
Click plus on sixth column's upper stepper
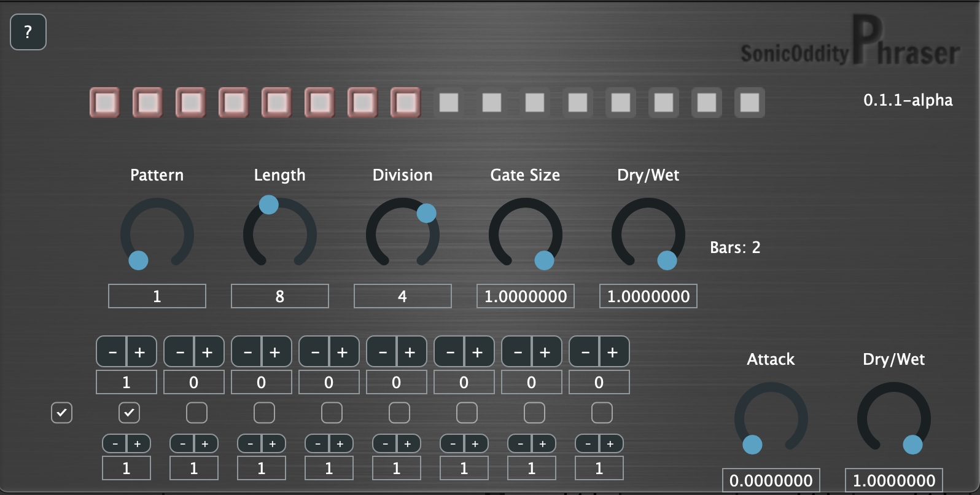click(x=479, y=352)
